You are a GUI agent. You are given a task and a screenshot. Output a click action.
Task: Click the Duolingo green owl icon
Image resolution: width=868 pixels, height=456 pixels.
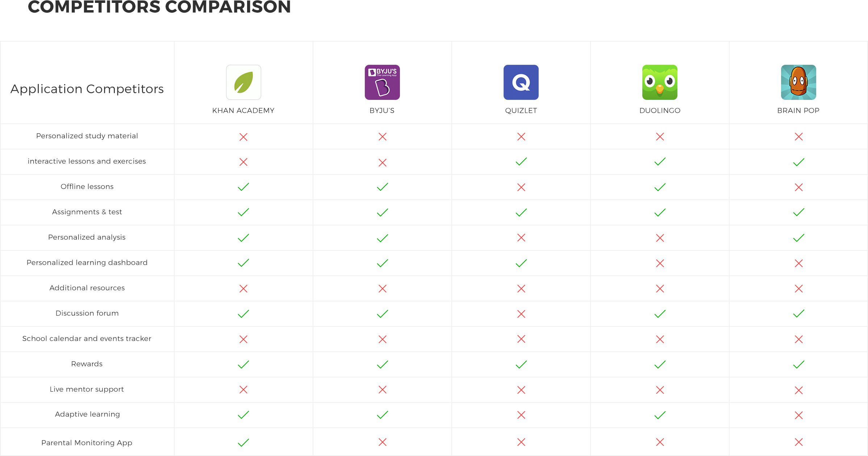point(660,82)
